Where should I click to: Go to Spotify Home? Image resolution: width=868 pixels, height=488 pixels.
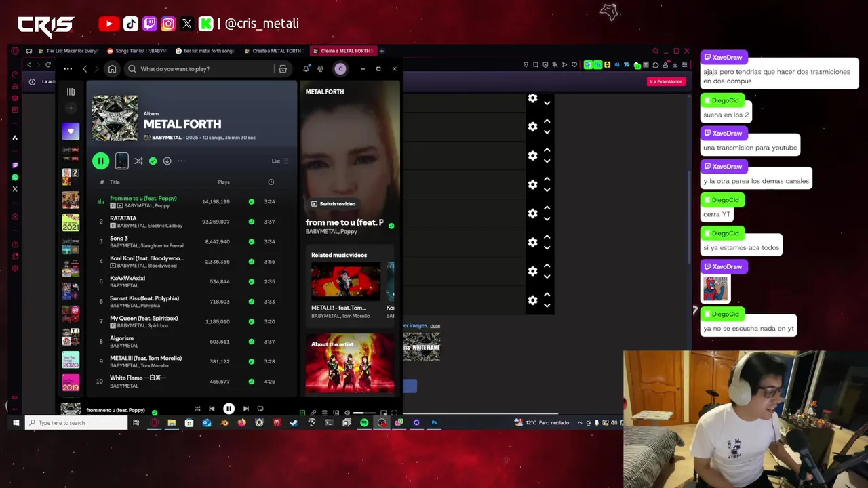[x=112, y=68]
